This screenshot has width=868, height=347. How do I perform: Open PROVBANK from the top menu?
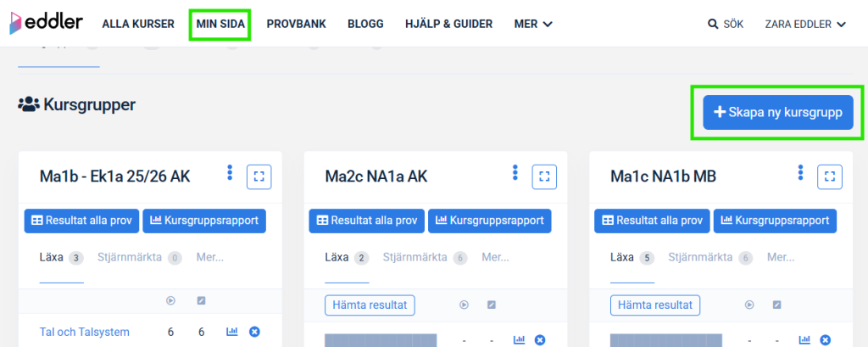pos(296,24)
